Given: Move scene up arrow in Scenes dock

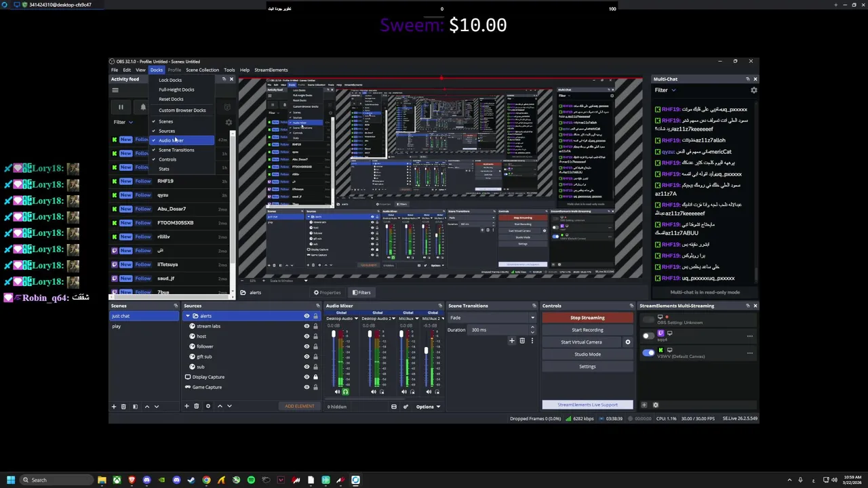Looking at the screenshot, I should click(146, 407).
